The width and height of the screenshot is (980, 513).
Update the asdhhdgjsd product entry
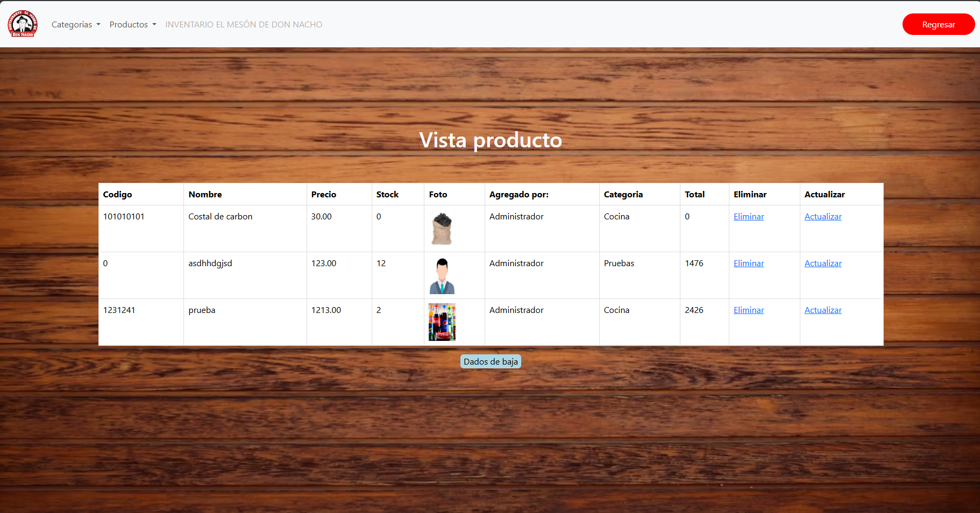tap(822, 263)
